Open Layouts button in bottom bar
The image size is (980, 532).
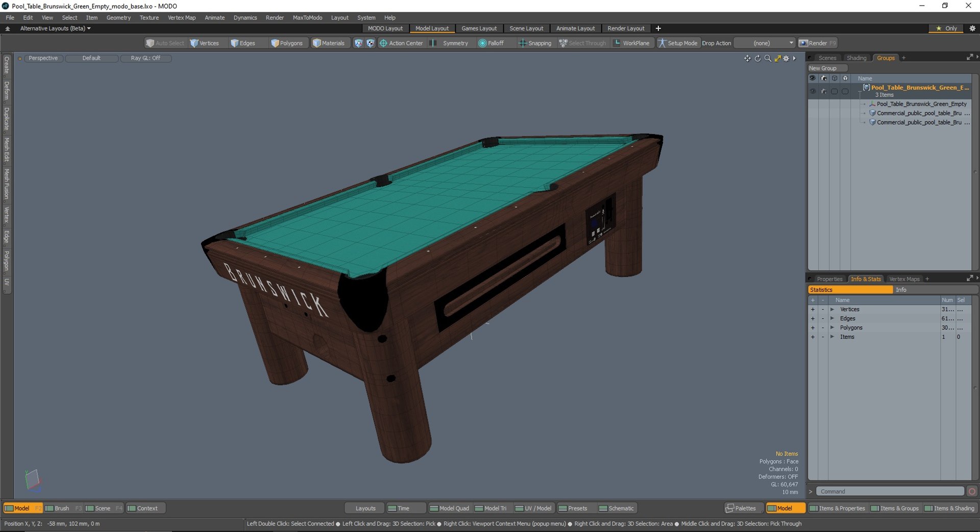click(365, 509)
